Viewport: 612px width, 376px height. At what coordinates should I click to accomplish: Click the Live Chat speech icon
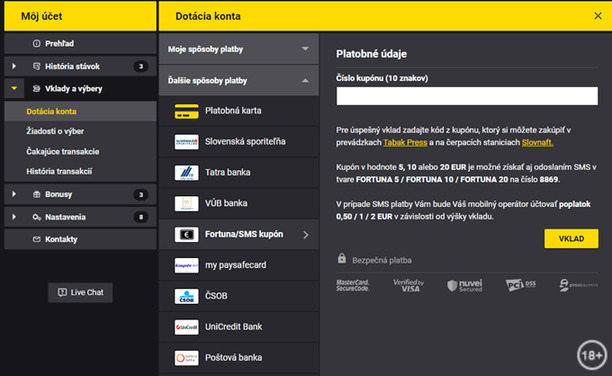point(62,292)
